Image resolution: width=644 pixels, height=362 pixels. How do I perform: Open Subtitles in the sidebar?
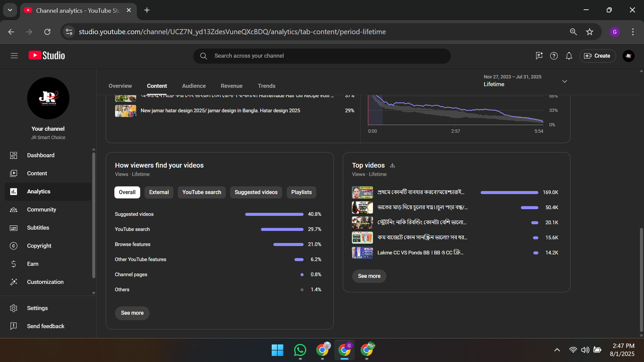[x=48, y=228]
